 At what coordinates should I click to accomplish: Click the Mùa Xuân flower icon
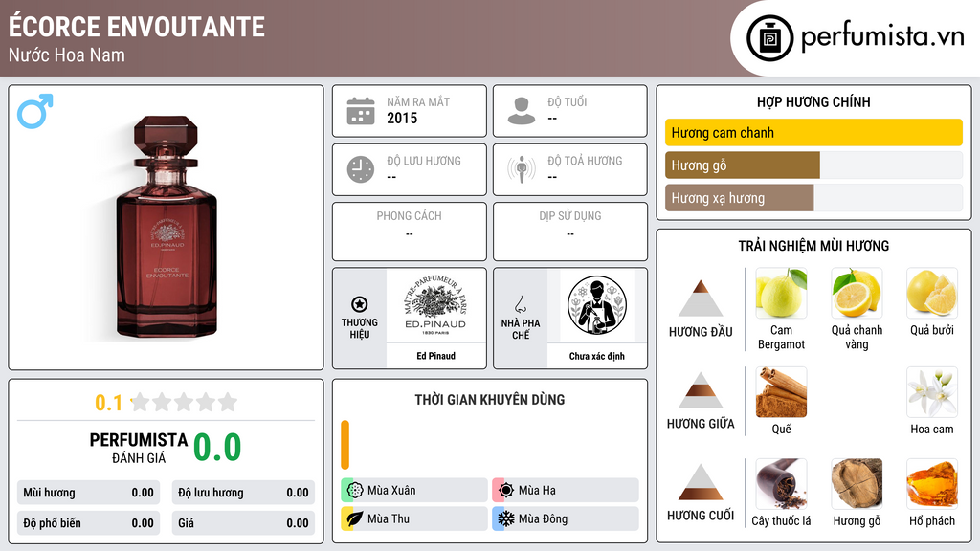[x=355, y=491]
